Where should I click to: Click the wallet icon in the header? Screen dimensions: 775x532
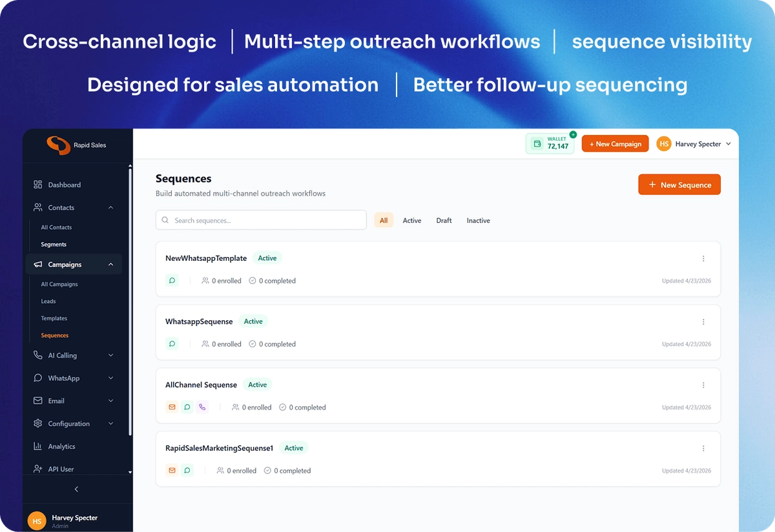[x=537, y=144]
